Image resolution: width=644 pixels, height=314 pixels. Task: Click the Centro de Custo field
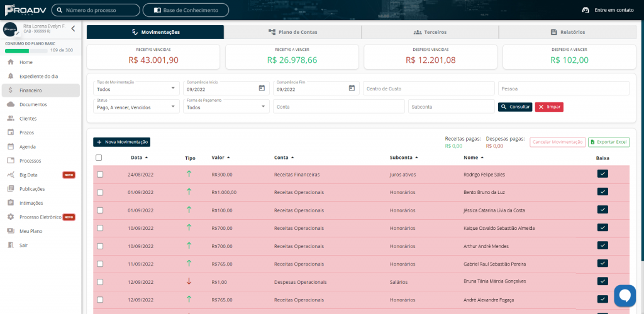(x=429, y=89)
